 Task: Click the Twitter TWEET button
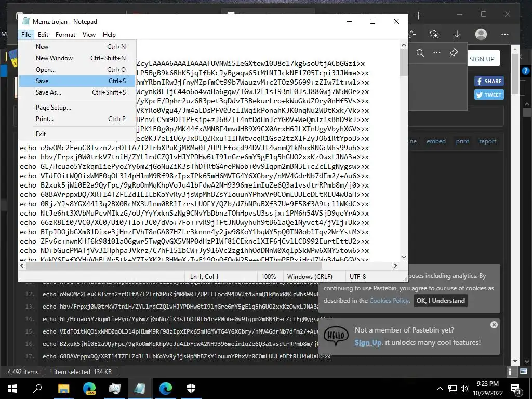pyautogui.click(x=489, y=95)
